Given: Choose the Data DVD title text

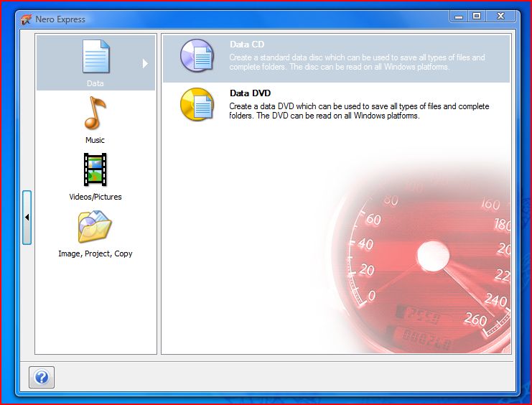Looking at the screenshot, I should (x=250, y=93).
